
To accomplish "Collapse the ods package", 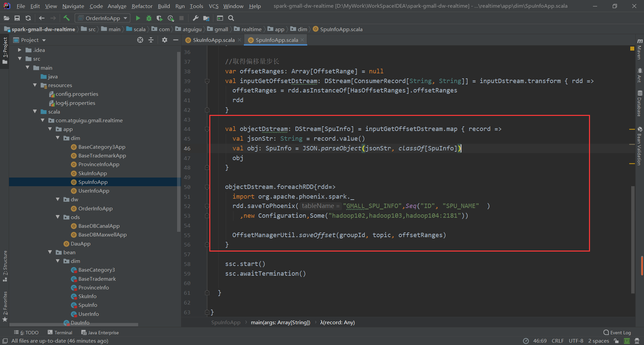I will (58, 217).
